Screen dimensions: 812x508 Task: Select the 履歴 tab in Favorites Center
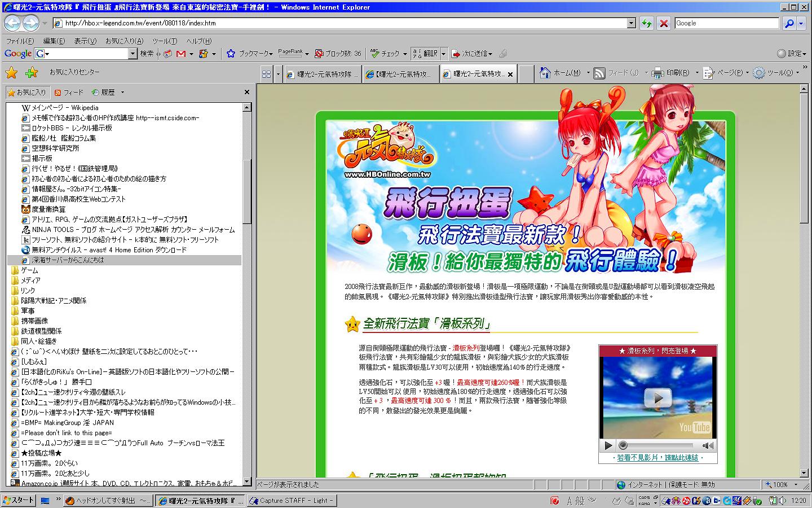[103, 92]
